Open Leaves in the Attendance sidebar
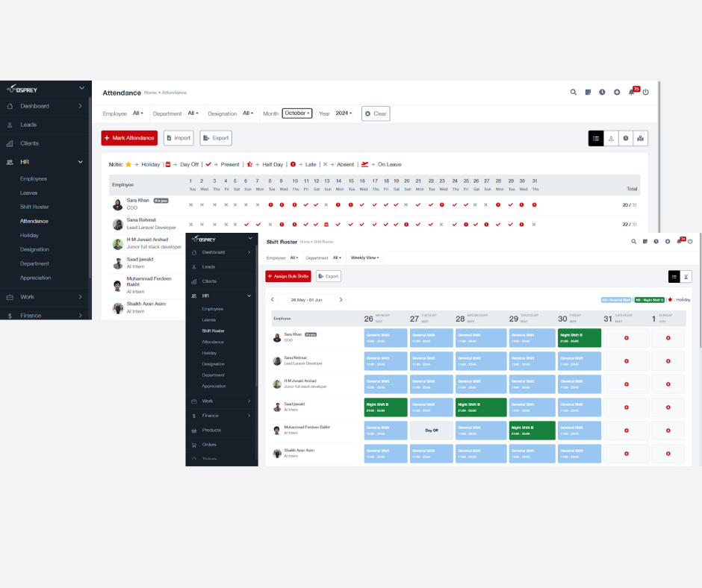Viewport: 702px width, 588px height. (29, 193)
